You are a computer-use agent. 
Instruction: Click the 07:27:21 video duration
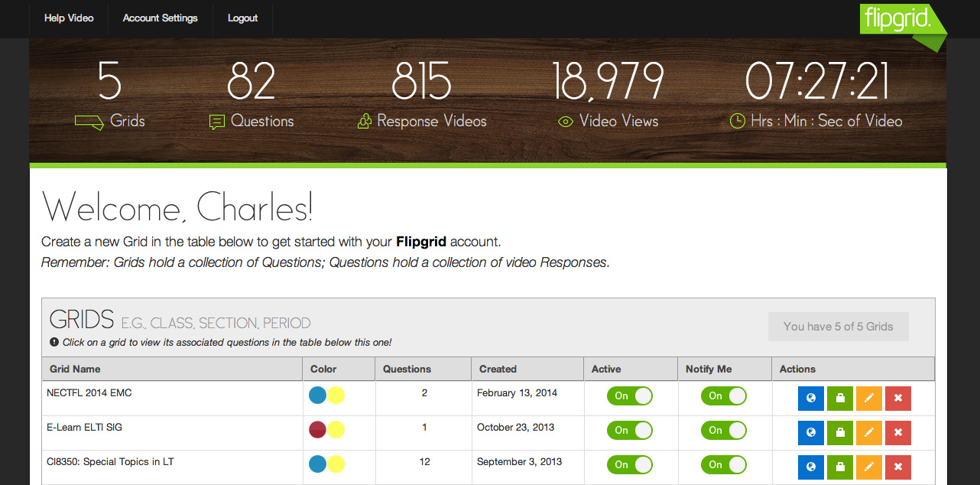[817, 82]
